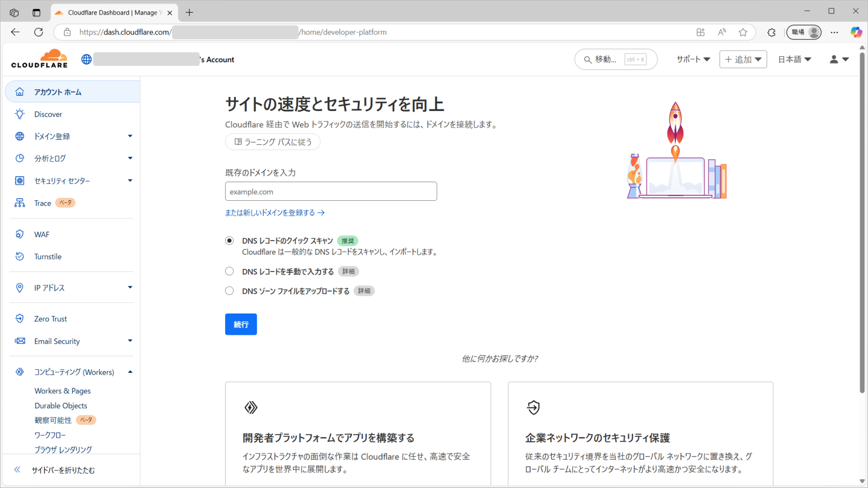Screen dimensions: 868x488
Task: Expand IP アドレス sidebar arrow
Action: click(x=130, y=288)
